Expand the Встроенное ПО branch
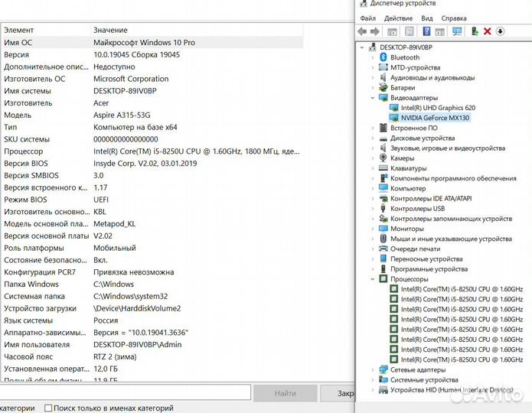This screenshot has height=413, width=532. pyautogui.click(x=373, y=128)
